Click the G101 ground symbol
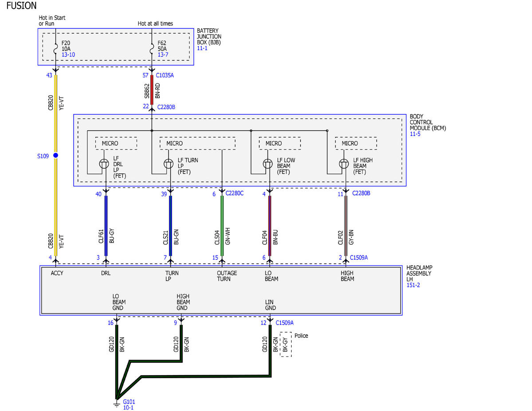Viewport: 532px width, 411px height. (x=117, y=404)
